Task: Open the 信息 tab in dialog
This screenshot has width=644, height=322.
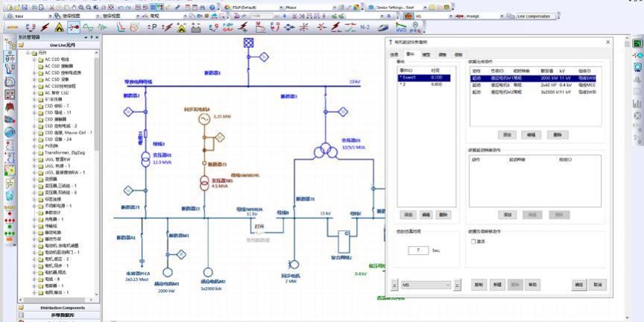Action: click(395, 54)
